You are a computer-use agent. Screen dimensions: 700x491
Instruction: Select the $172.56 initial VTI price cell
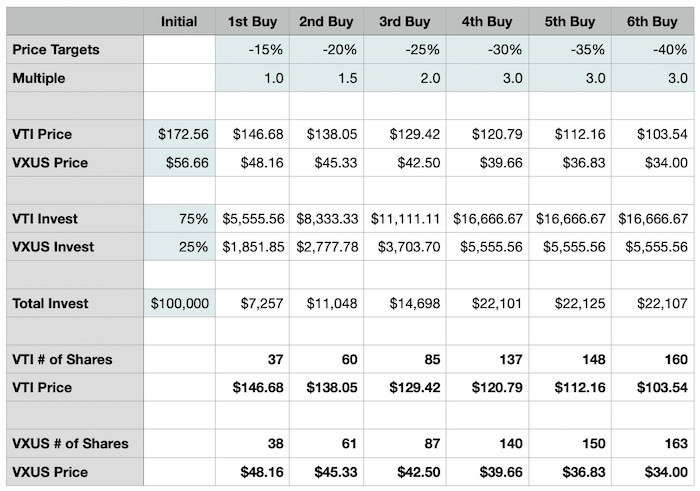(x=179, y=134)
